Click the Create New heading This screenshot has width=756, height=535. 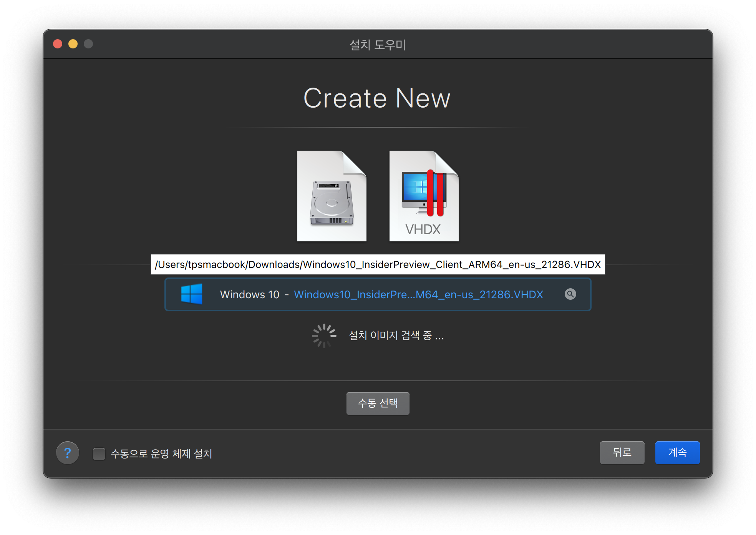[x=377, y=98]
